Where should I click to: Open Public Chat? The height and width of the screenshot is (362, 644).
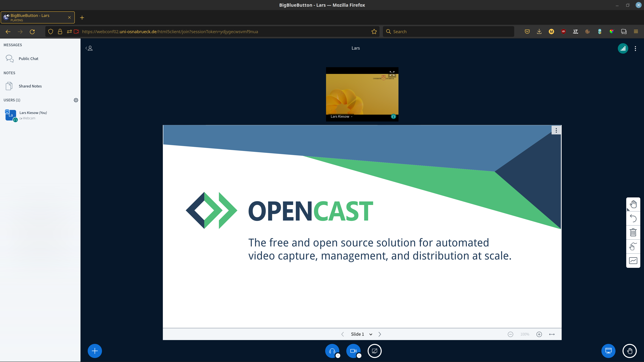click(x=28, y=58)
